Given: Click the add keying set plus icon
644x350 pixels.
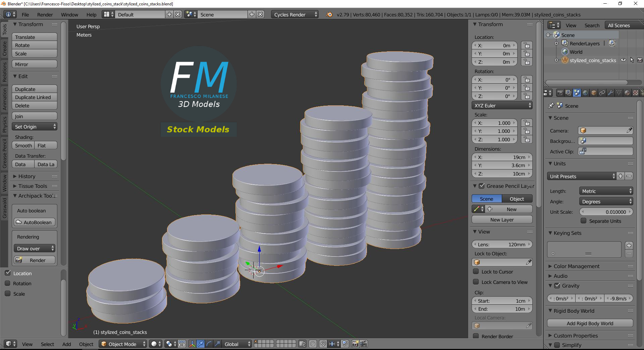Looking at the screenshot, I should (629, 246).
